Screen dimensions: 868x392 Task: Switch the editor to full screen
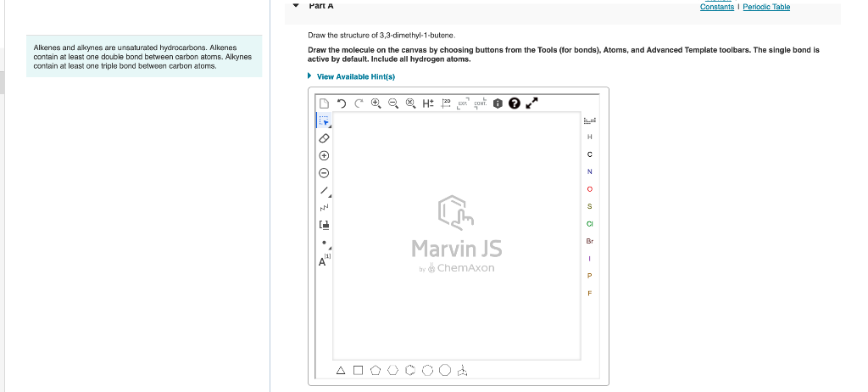[531, 104]
